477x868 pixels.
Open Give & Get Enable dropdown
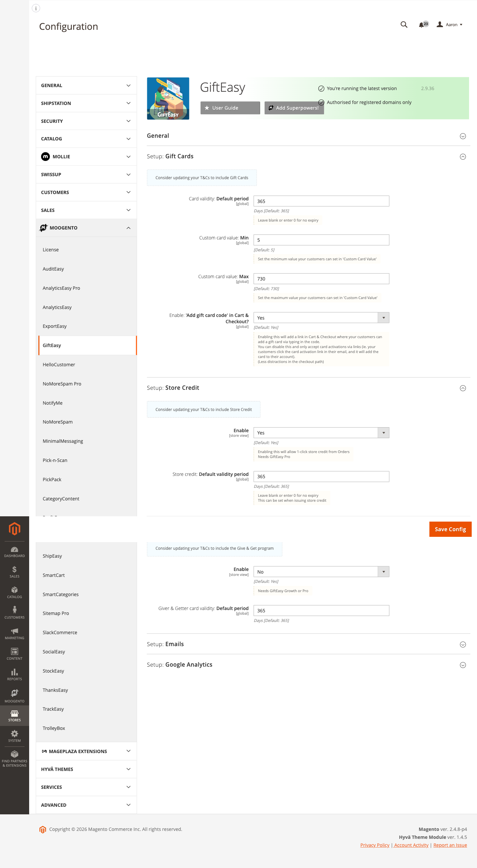point(321,572)
